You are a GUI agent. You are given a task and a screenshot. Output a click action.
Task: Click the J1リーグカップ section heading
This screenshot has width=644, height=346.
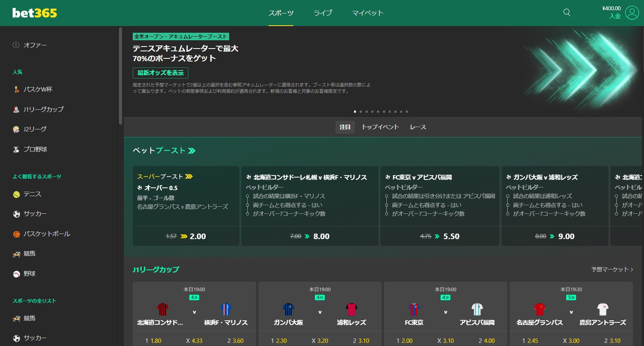(x=156, y=269)
